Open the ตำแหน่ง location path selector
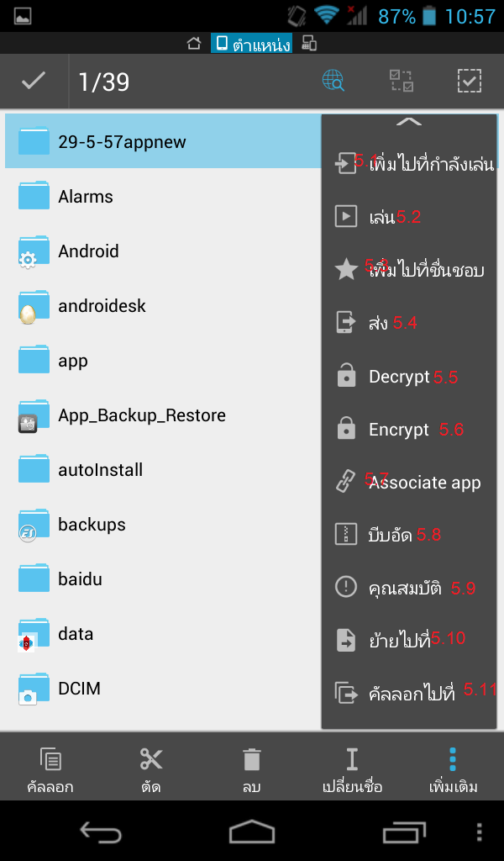Image resolution: width=504 pixels, height=861 pixels. pos(251,44)
